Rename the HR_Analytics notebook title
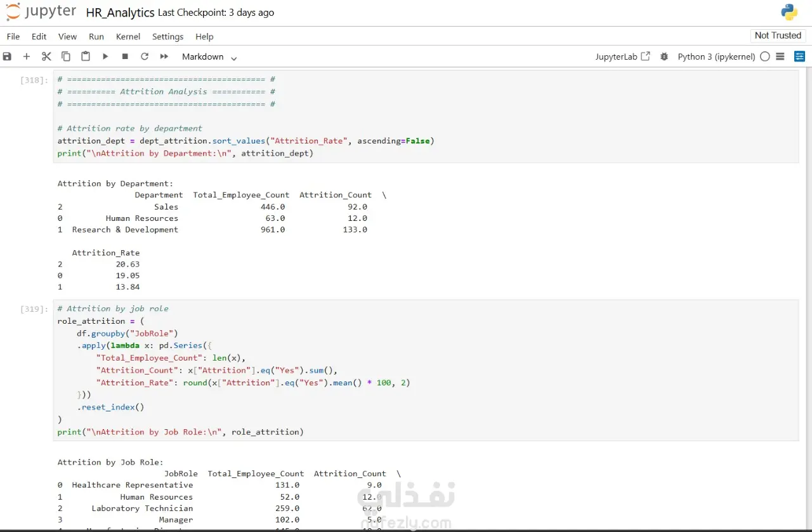The width and height of the screenshot is (812, 532). [x=120, y=13]
